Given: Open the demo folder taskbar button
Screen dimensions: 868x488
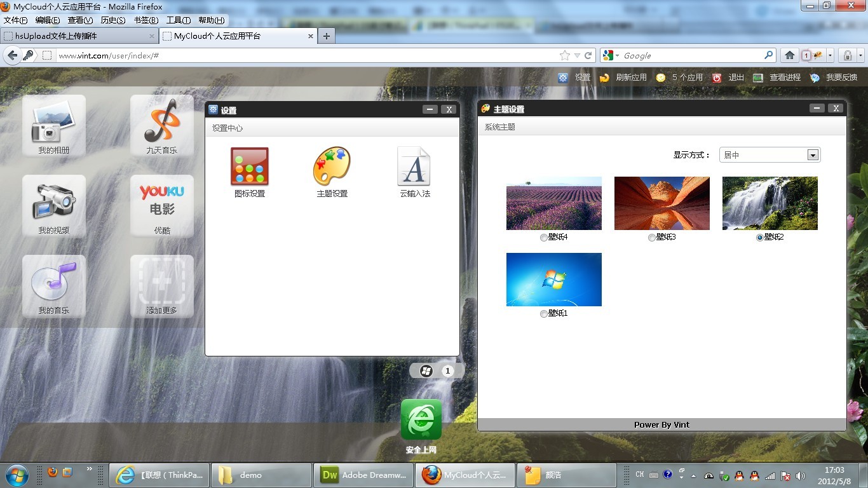Looking at the screenshot, I should (261, 475).
